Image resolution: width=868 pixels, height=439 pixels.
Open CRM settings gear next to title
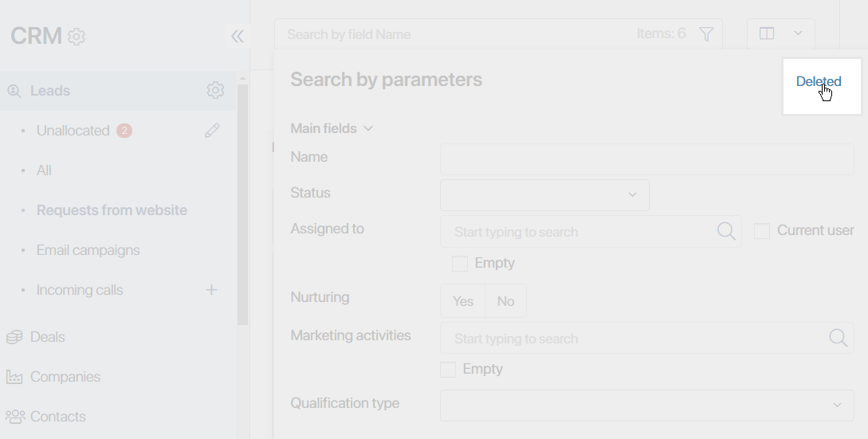click(77, 37)
